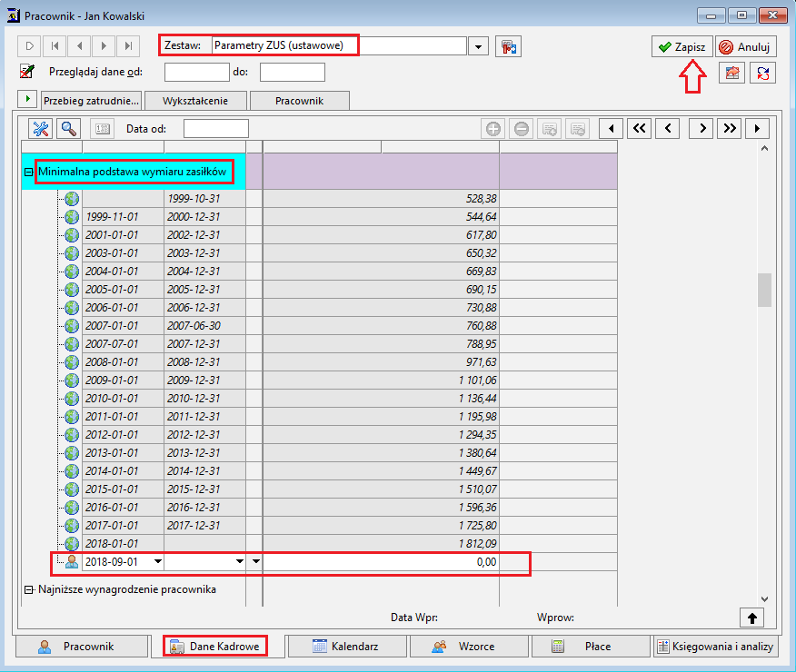Viewport: 796px width, 672px height.
Task: Click the user icon in the 2018-09-01 row
Action: tap(72, 561)
